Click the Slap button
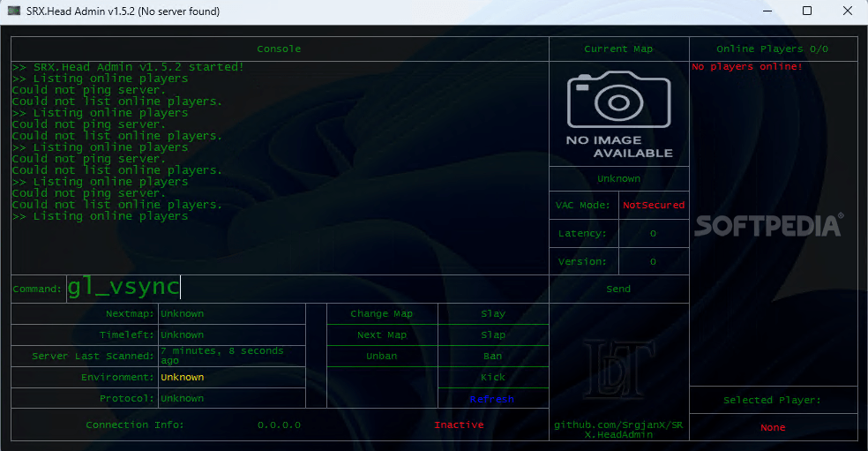This screenshot has height=451, width=868. click(493, 334)
